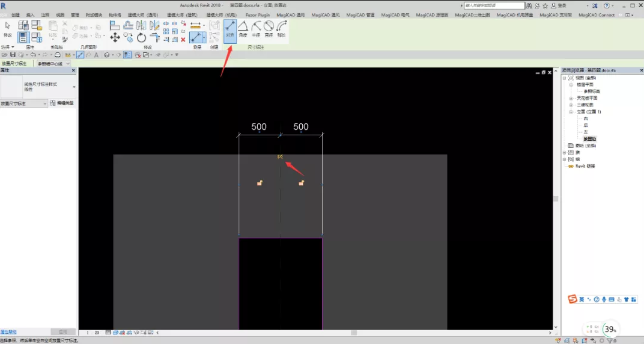The width and height of the screenshot is (644, 344).
Task: Click the Sign In (登录) button
Action: pos(559,6)
